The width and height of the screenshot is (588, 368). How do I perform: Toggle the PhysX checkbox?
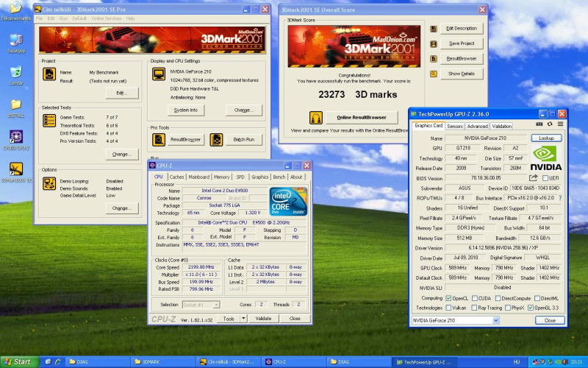click(x=507, y=308)
